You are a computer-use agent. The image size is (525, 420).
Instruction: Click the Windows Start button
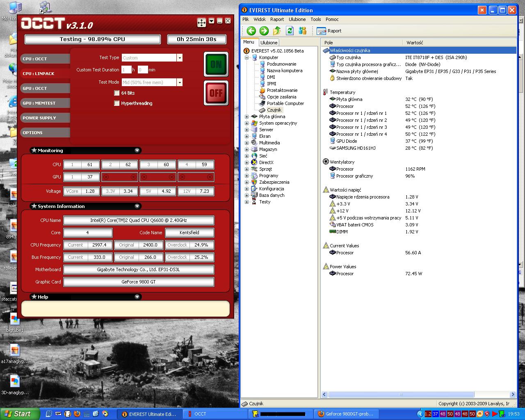pos(19,414)
